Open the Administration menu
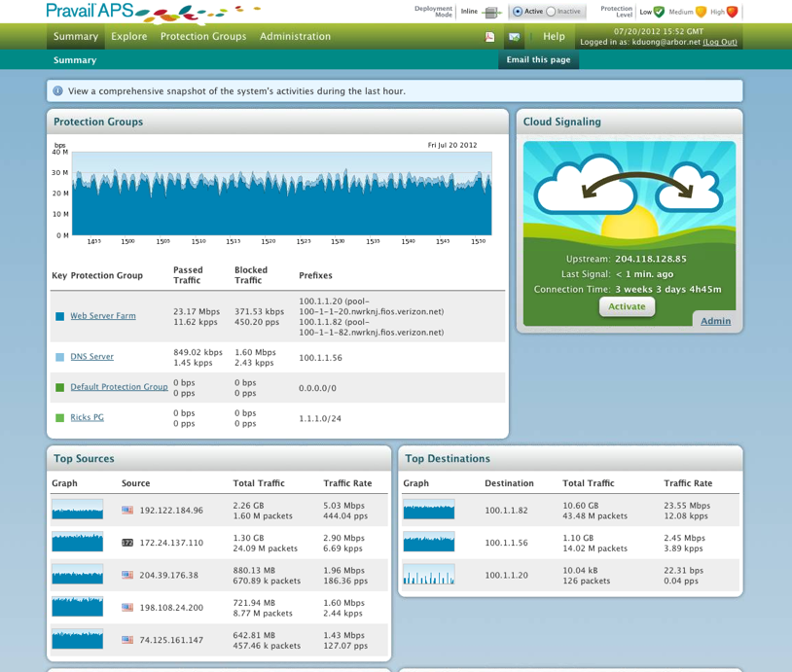This screenshot has height=672, width=792. [295, 37]
